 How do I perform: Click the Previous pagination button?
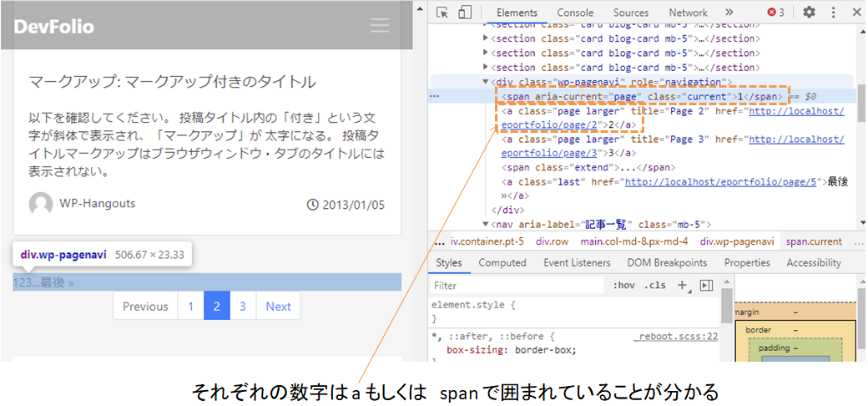click(x=145, y=307)
